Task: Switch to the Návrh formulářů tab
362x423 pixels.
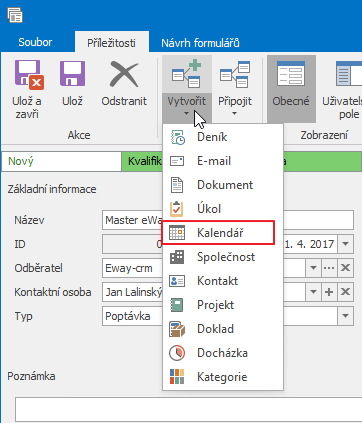Action: click(200, 43)
